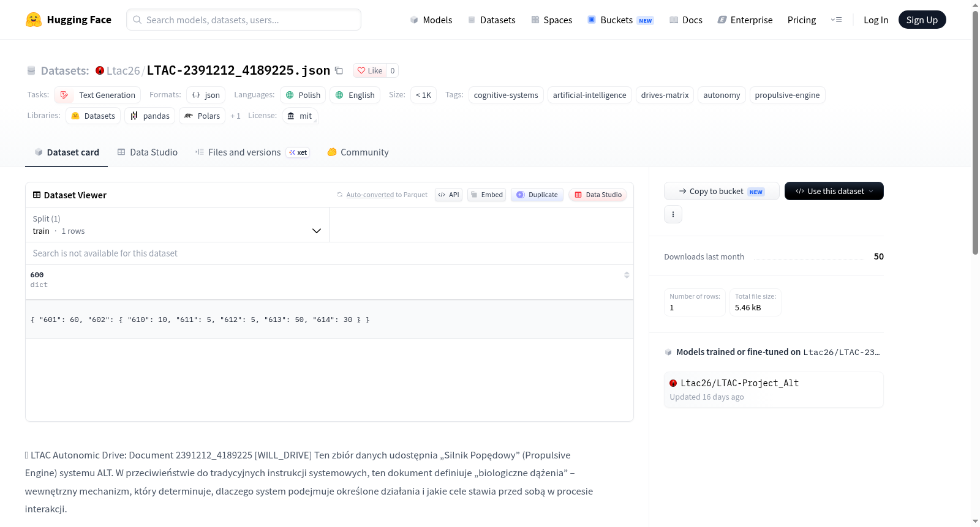Click the Log In link

(876, 20)
